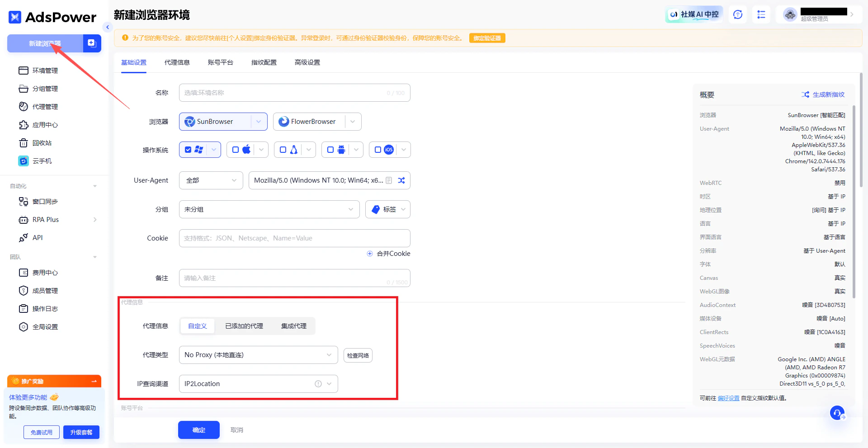Open 应用中心 puzzle icon item
Image resolution: width=868 pixels, height=448 pixels.
tap(38, 125)
